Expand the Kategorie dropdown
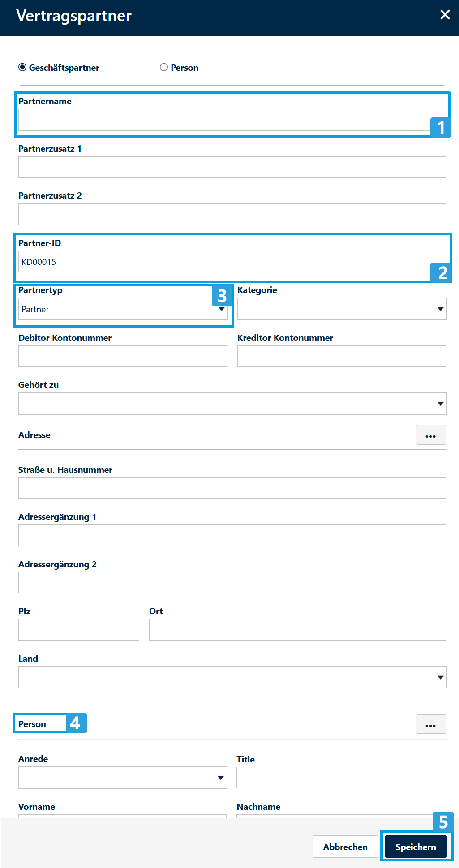 pos(341,309)
